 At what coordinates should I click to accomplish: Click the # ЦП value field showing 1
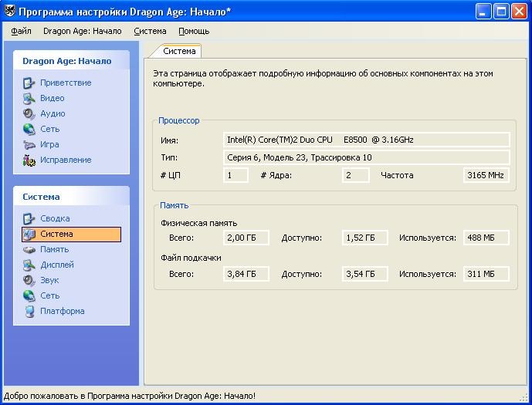coord(236,175)
